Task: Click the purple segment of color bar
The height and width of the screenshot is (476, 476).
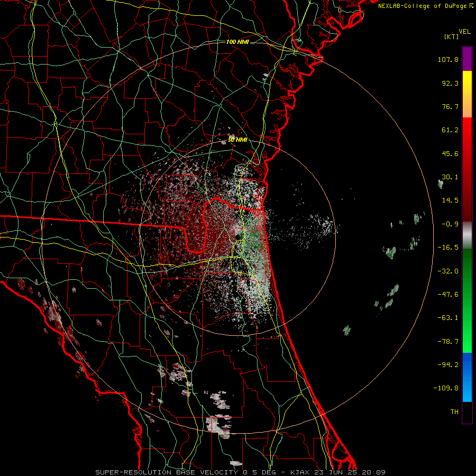Action: [x=467, y=59]
